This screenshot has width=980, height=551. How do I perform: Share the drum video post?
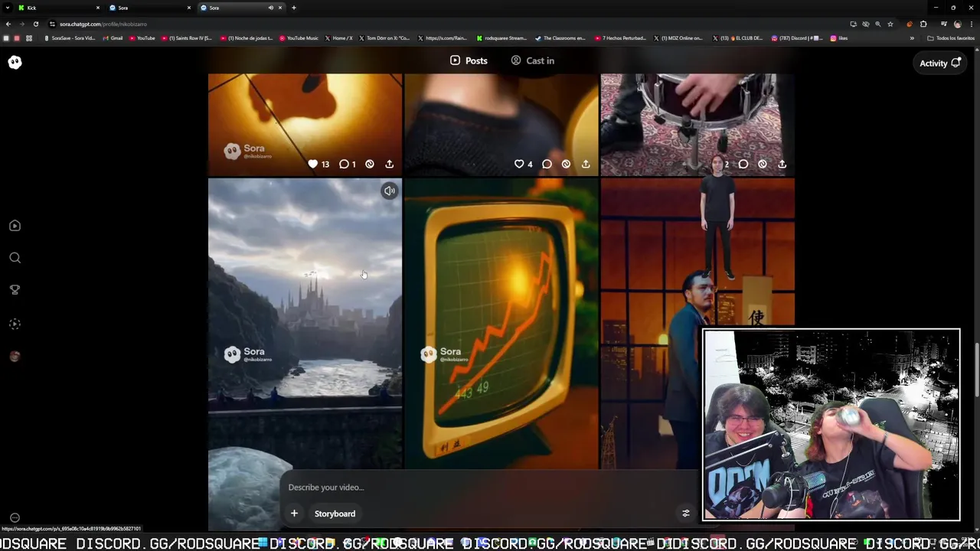point(782,164)
